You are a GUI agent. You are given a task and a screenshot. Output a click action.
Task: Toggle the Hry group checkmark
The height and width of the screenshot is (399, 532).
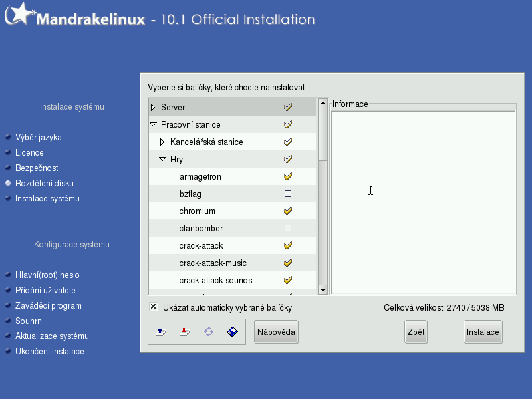coord(288,159)
